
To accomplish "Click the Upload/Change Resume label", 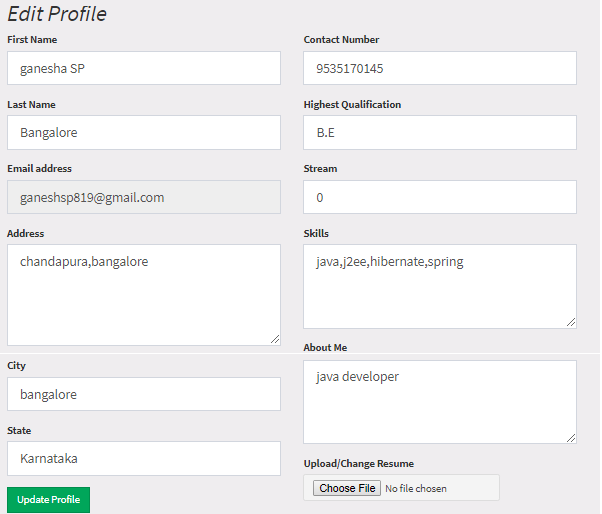I will [x=359, y=464].
